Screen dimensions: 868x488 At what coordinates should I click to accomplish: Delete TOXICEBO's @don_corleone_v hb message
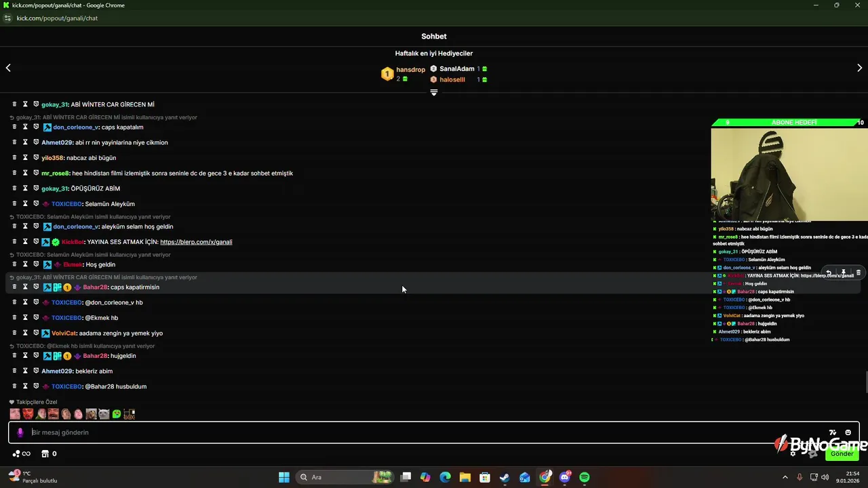[14, 302]
